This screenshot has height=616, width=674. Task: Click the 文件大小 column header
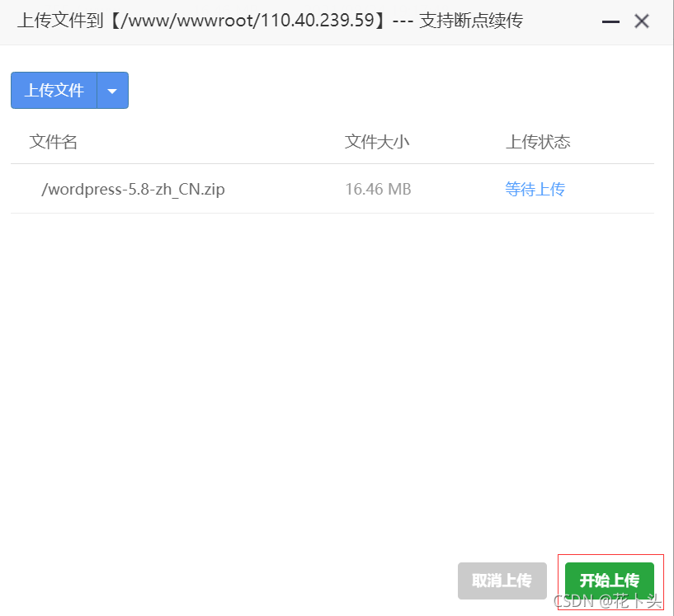pos(377,142)
